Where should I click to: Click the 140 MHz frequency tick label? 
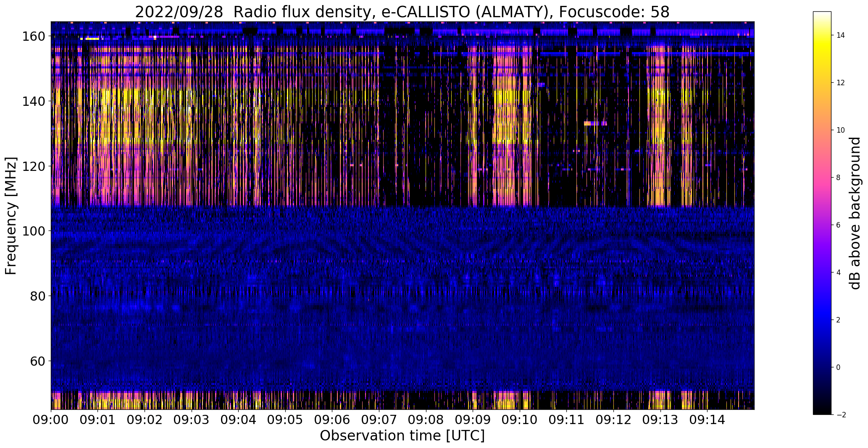click(34, 101)
